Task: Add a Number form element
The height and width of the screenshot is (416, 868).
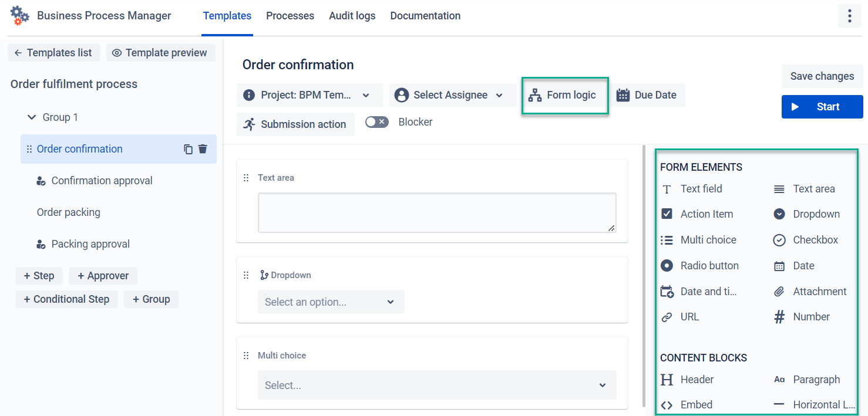Action: coord(811,316)
